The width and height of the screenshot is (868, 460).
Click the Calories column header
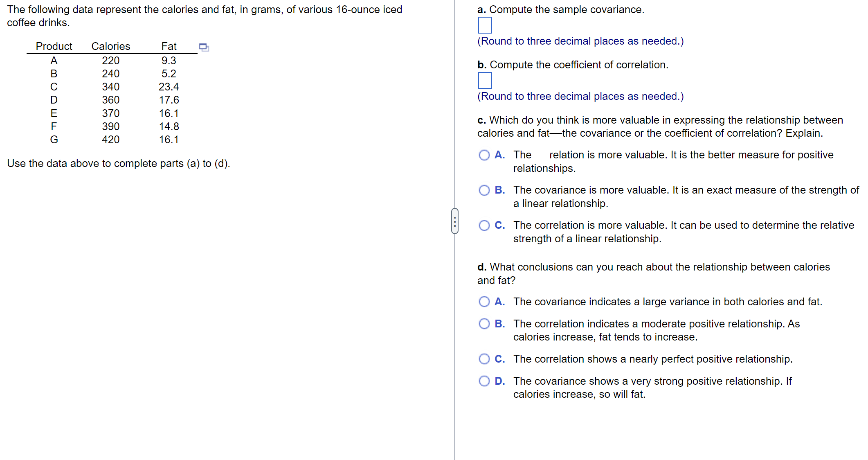(x=110, y=46)
